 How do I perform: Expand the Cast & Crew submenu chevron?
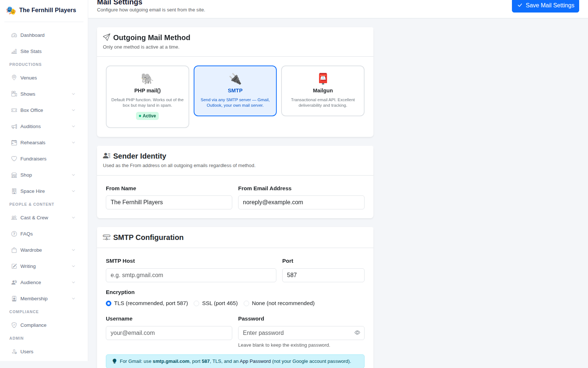point(73,218)
